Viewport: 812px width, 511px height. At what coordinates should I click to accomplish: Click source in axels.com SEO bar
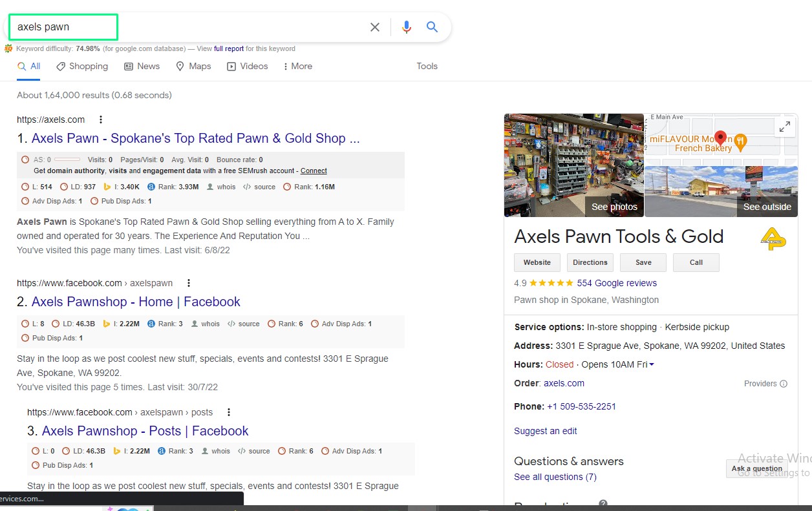pyautogui.click(x=259, y=187)
